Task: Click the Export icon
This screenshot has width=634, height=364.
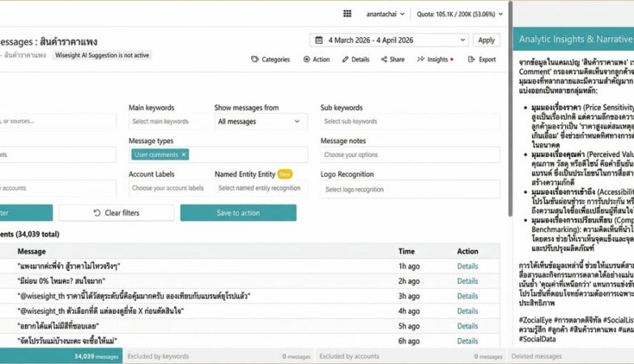Action: point(471,59)
